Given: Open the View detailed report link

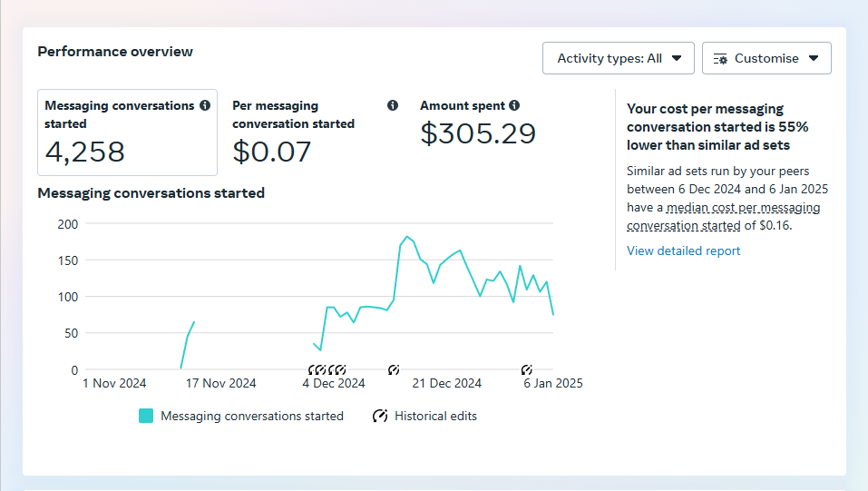Looking at the screenshot, I should pyautogui.click(x=683, y=250).
